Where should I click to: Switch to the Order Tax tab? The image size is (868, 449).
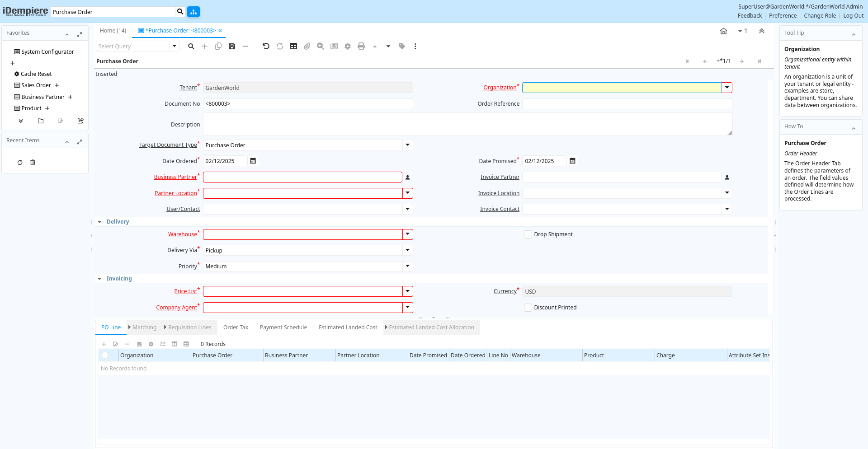236,327
